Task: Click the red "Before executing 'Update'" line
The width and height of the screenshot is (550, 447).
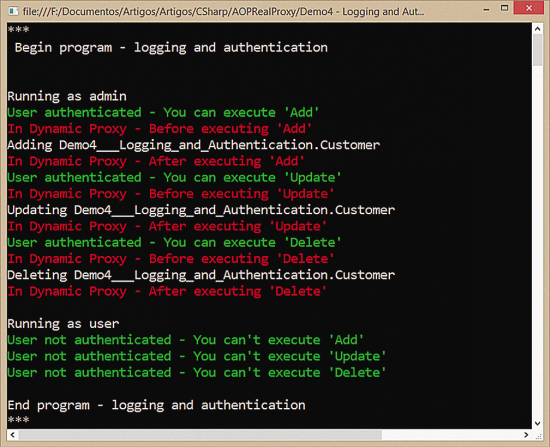Action: [171, 194]
